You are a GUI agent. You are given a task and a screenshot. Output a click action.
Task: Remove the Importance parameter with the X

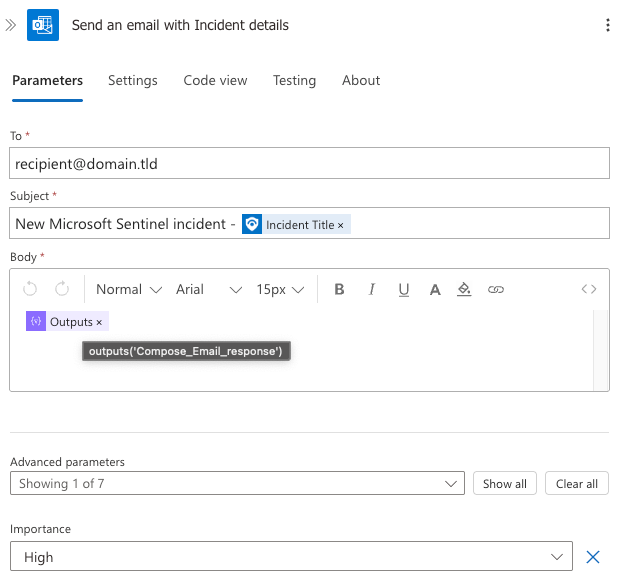coord(593,557)
